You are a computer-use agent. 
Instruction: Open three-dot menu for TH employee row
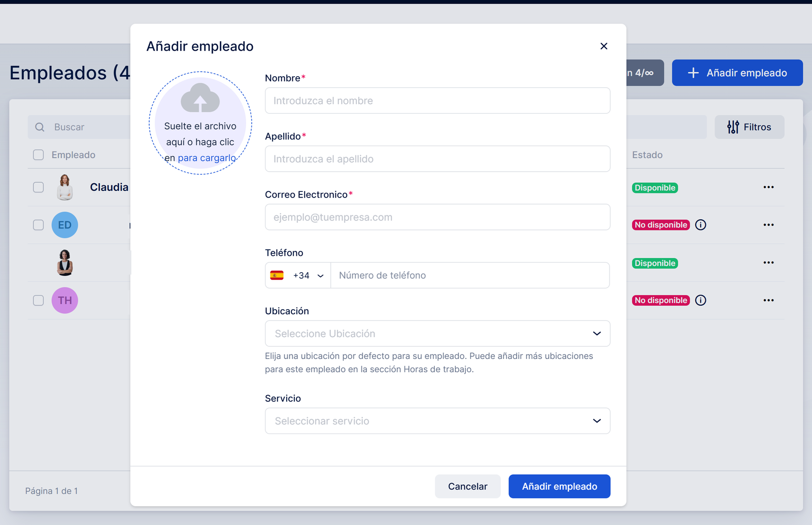coord(768,301)
